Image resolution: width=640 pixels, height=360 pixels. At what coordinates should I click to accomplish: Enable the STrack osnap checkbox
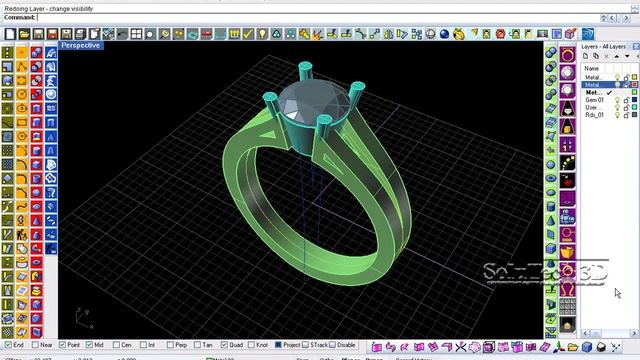(305, 345)
